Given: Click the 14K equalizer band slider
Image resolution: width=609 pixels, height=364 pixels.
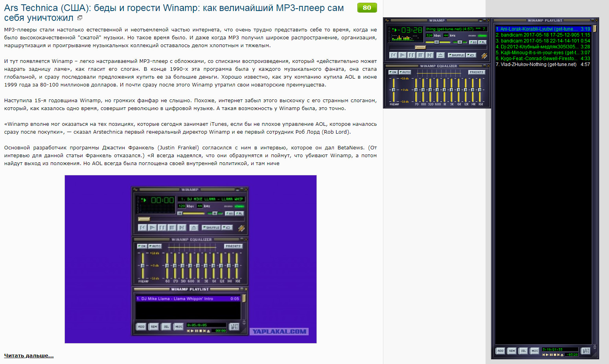Looking at the screenshot, I should (x=473, y=90).
